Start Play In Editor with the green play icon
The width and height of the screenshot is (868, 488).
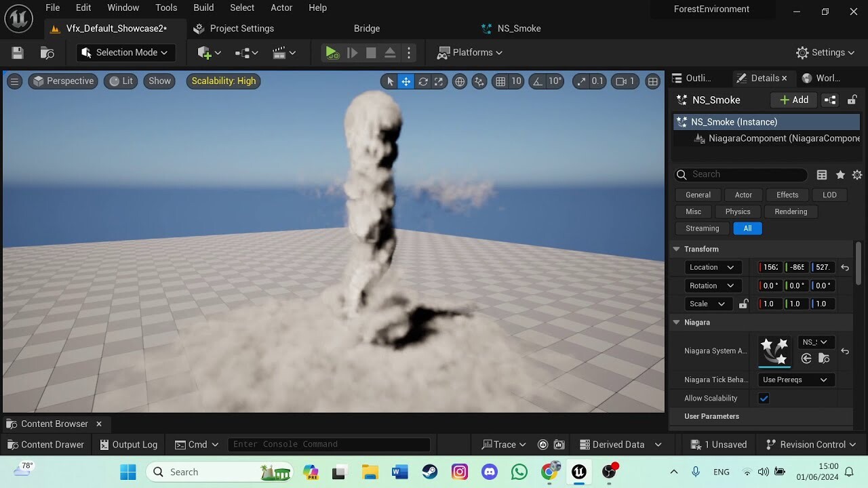331,52
